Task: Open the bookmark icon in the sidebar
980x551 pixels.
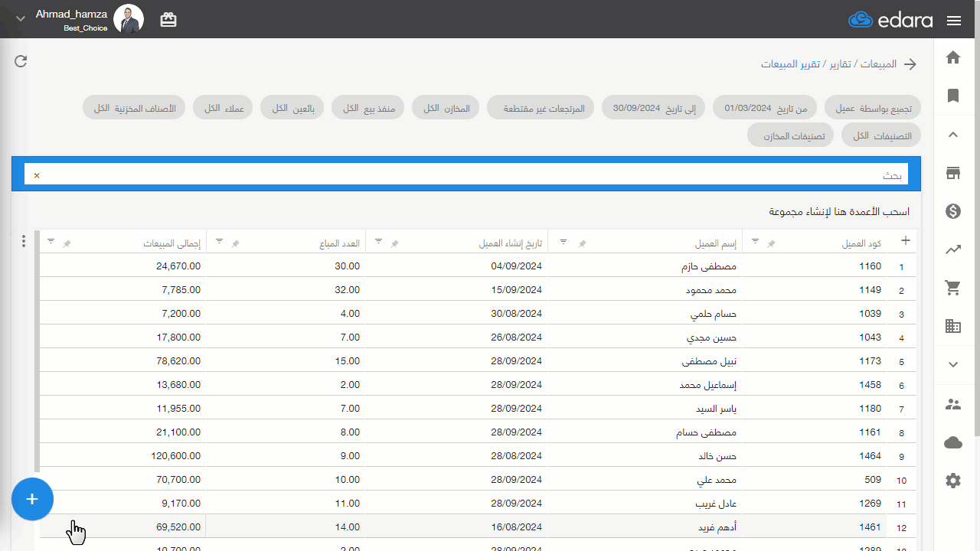Action: 953,96
